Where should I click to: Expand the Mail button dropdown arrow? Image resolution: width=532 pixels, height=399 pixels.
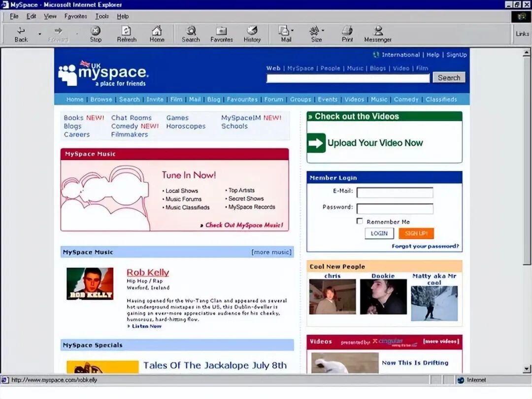[292, 31]
